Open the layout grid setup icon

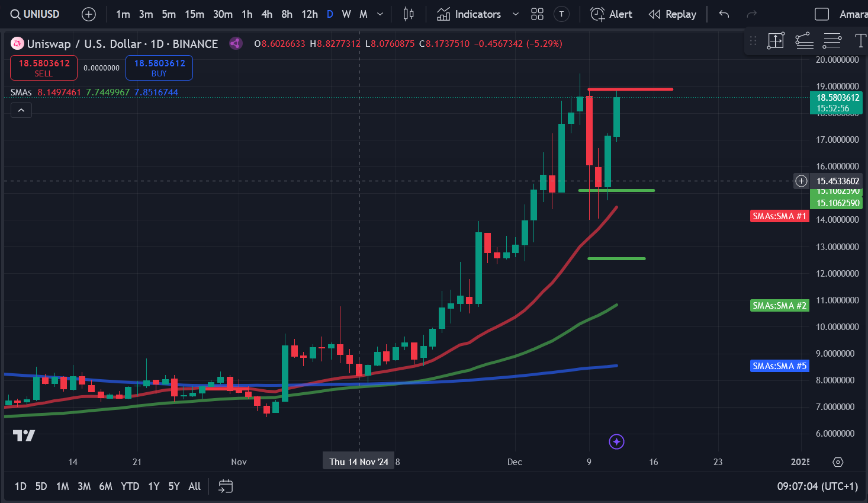(537, 14)
